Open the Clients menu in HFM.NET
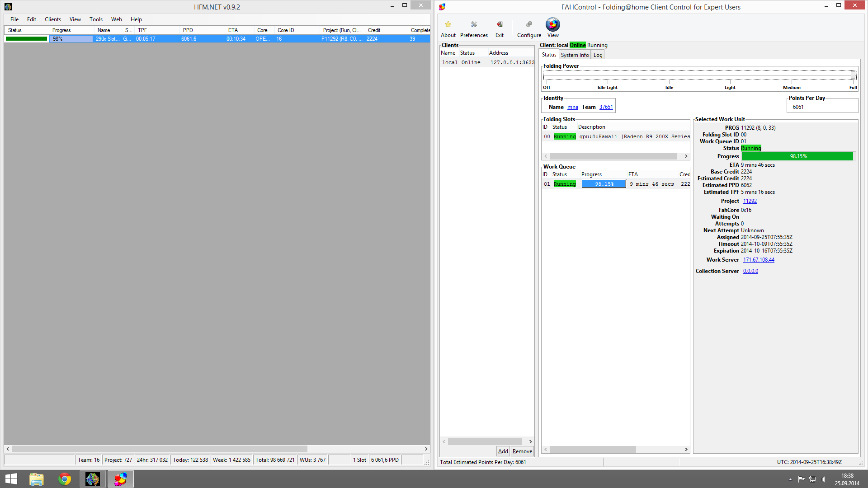This screenshot has width=868, height=488. click(x=53, y=19)
